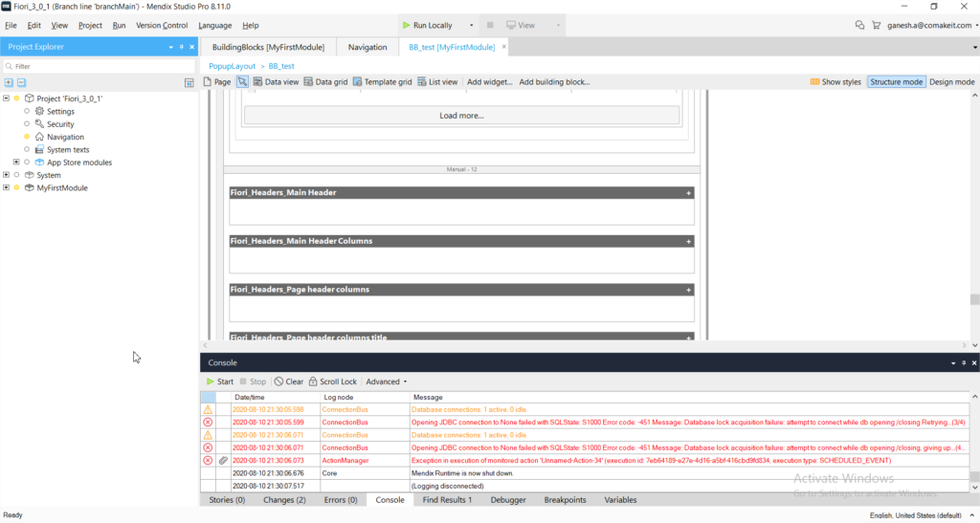
Task: Select the pointer selection tool in page toolbar
Action: tap(242, 82)
